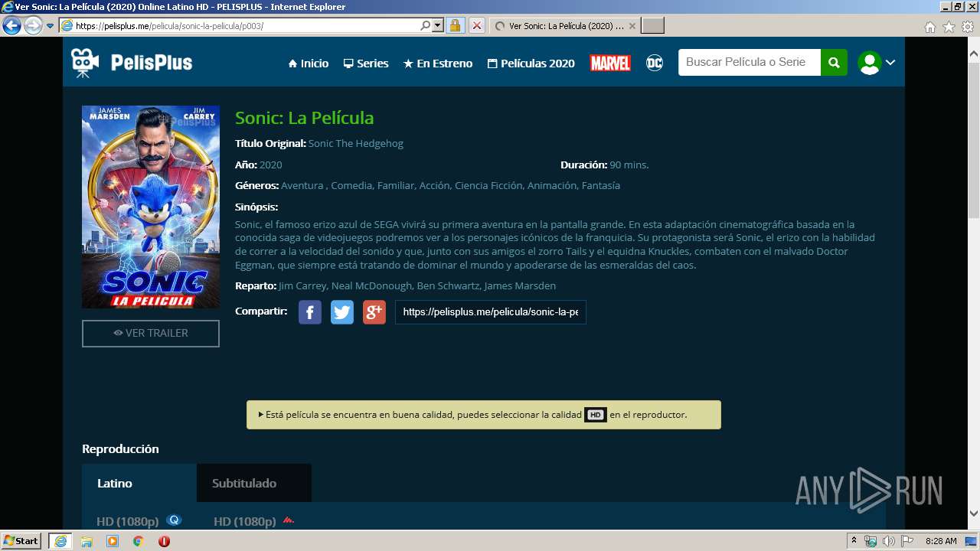Share on Twitter icon
This screenshot has width=980, height=551.
pos(341,312)
